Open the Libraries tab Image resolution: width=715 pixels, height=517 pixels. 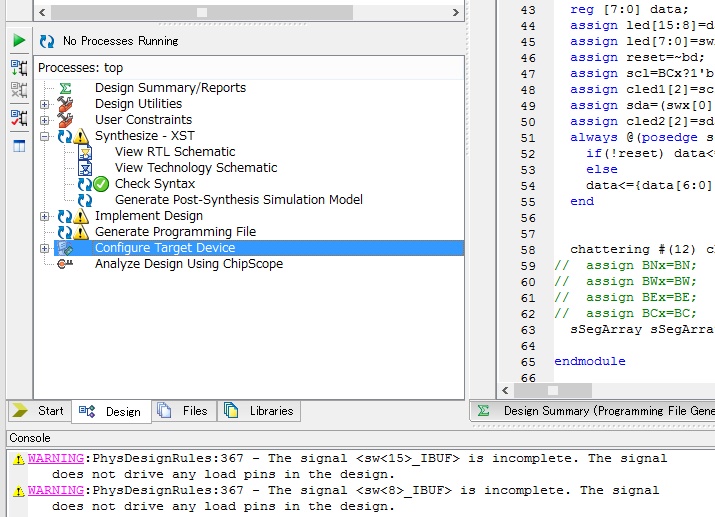[x=260, y=411]
